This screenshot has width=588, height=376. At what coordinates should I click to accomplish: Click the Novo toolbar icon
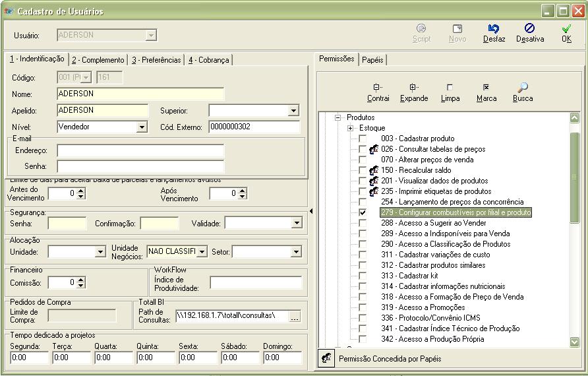(x=457, y=28)
